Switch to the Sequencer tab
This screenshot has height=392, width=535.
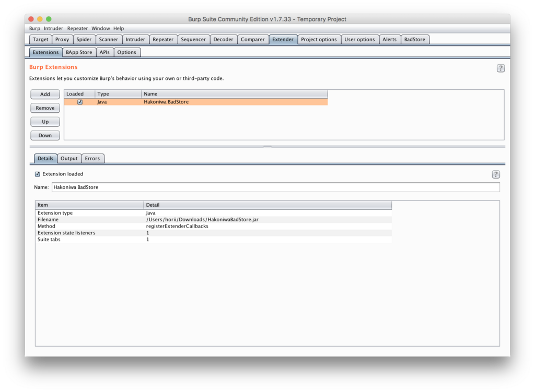click(193, 40)
